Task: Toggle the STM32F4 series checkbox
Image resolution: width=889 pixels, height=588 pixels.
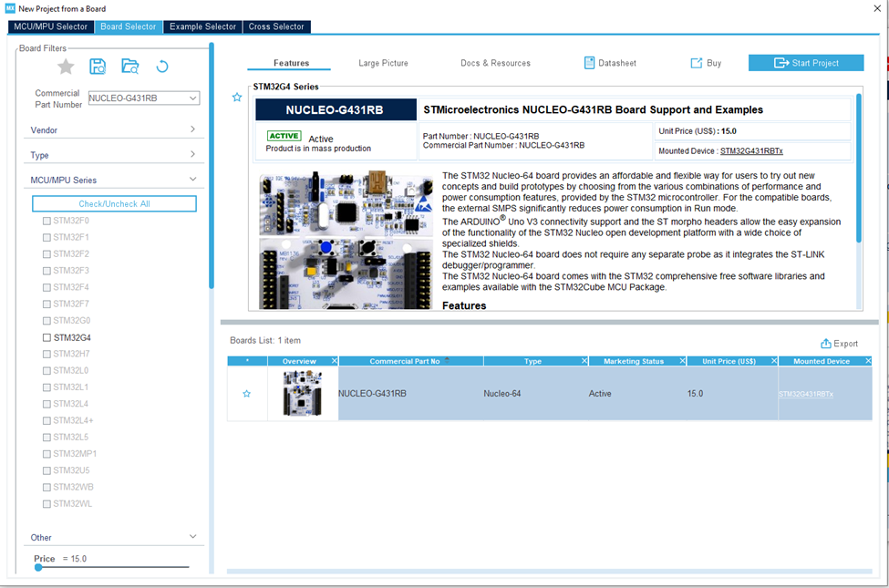Action: [x=47, y=287]
